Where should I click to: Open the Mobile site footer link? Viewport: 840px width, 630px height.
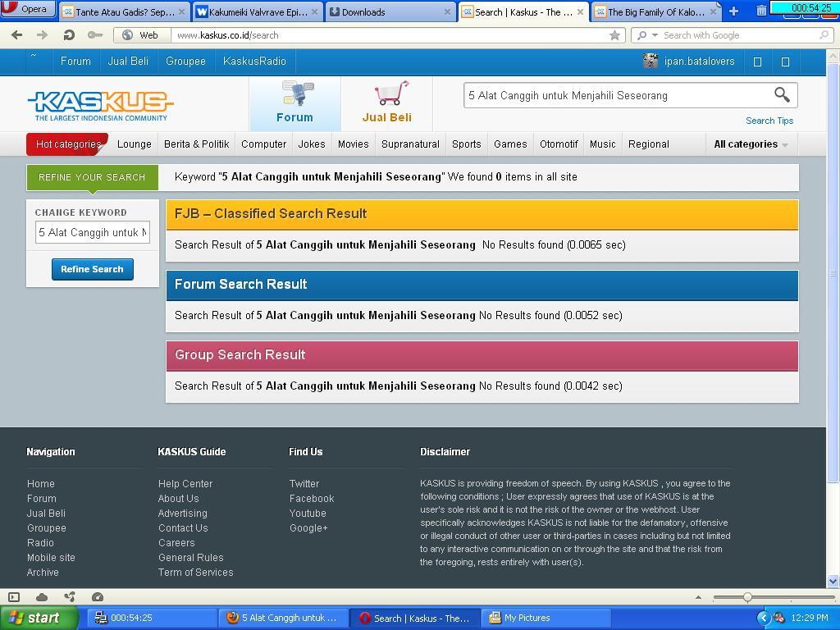pos(51,558)
